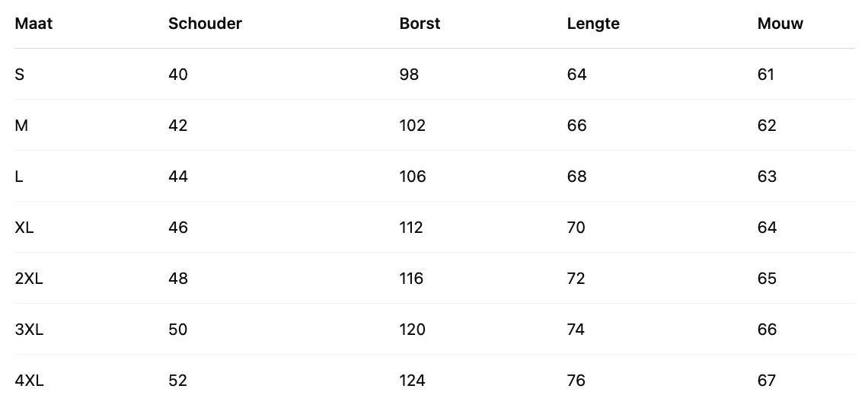868x408 pixels.
Task: Select the Borst column header
Action: (x=420, y=24)
